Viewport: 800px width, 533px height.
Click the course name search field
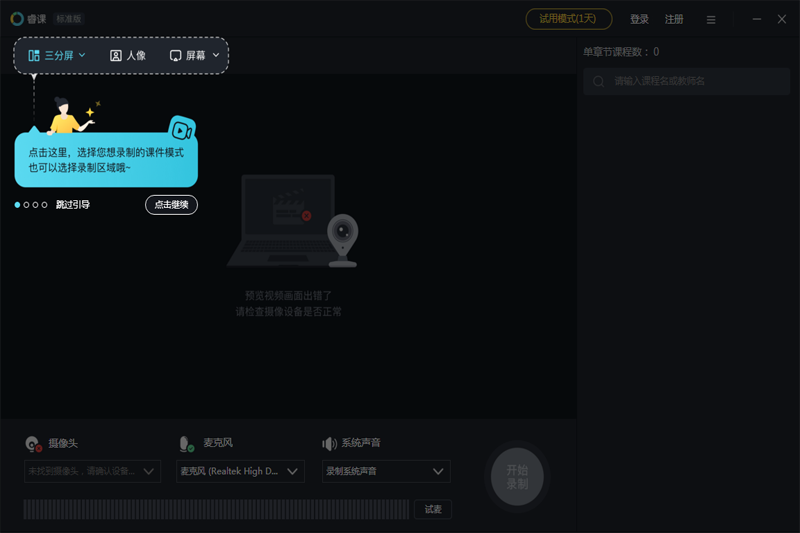coord(690,81)
